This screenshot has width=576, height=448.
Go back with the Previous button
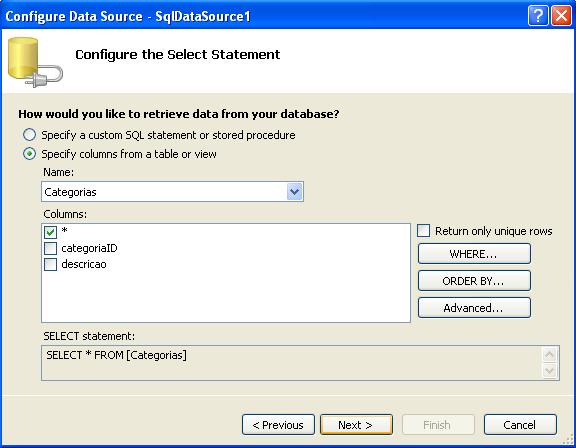(278, 425)
